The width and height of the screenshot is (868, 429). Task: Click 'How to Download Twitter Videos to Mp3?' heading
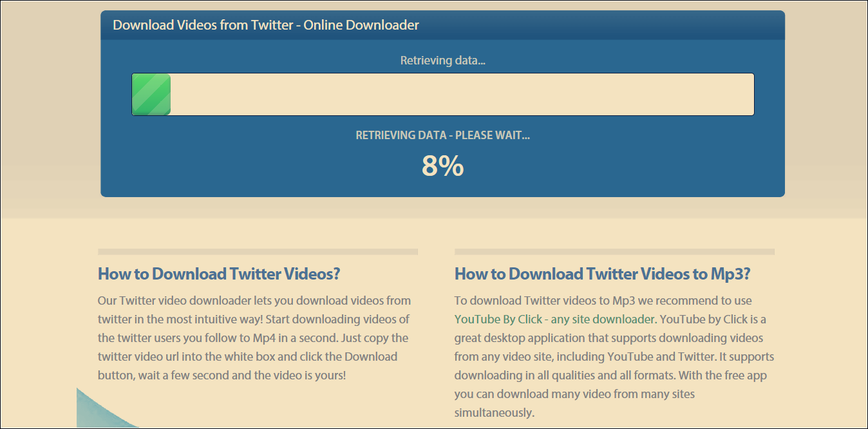point(603,274)
